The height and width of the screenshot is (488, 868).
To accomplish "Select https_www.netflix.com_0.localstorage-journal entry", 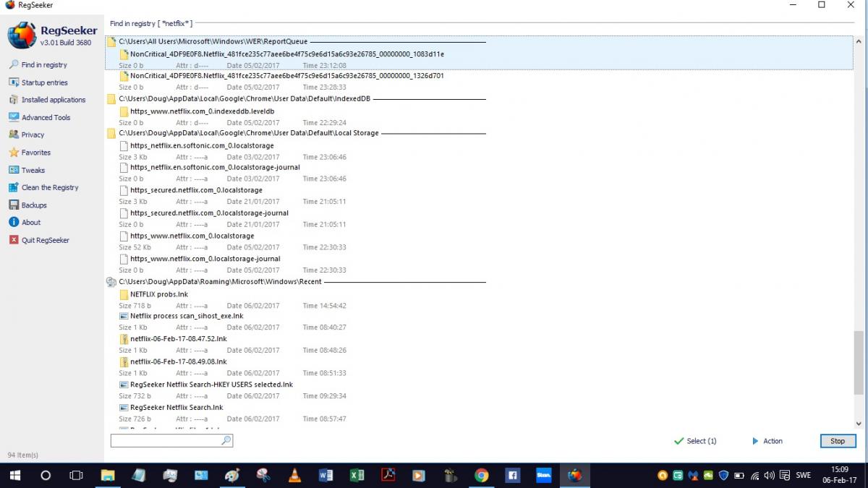I will click(x=205, y=258).
